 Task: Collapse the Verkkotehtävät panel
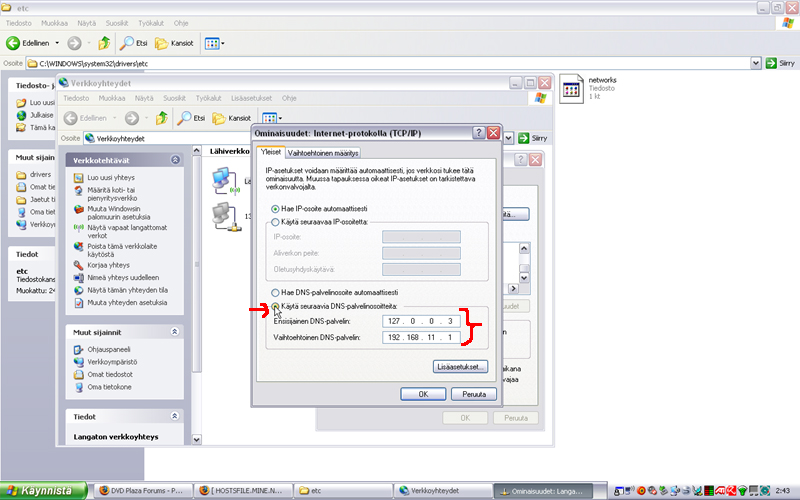pyautogui.click(x=176, y=159)
